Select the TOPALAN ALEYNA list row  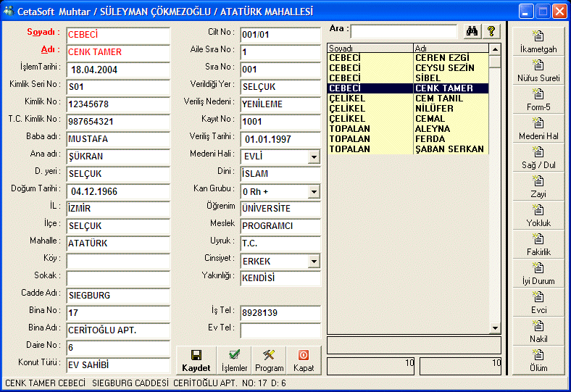406,129
